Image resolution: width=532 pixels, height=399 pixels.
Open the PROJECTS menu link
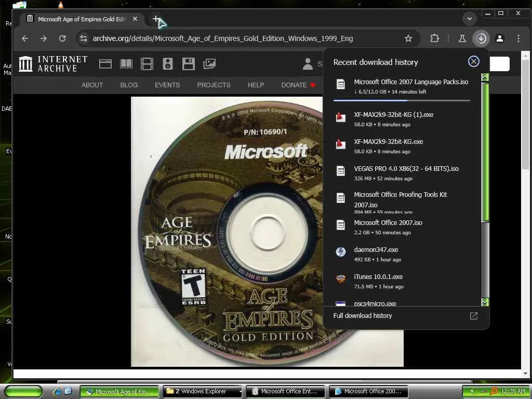pyautogui.click(x=214, y=85)
